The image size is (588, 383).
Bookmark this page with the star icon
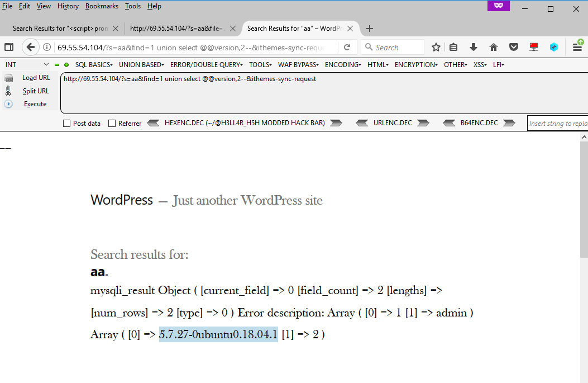[436, 47]
